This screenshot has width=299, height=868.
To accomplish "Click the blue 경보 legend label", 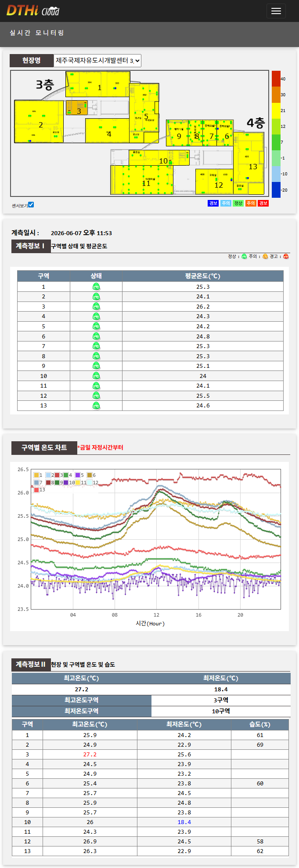I will 213,203.
